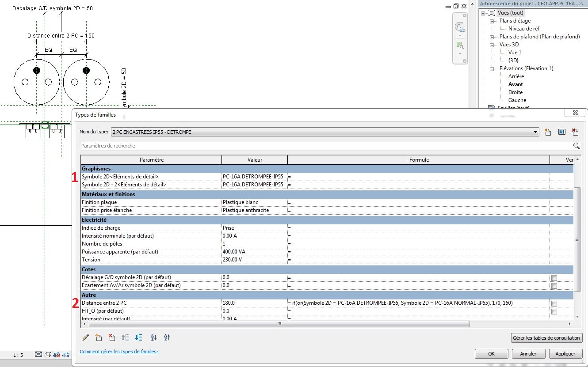The height and width of the screenshot is (367, 588).
Task: Click the Paramètres de recherche search field
Action: (325, 146)
